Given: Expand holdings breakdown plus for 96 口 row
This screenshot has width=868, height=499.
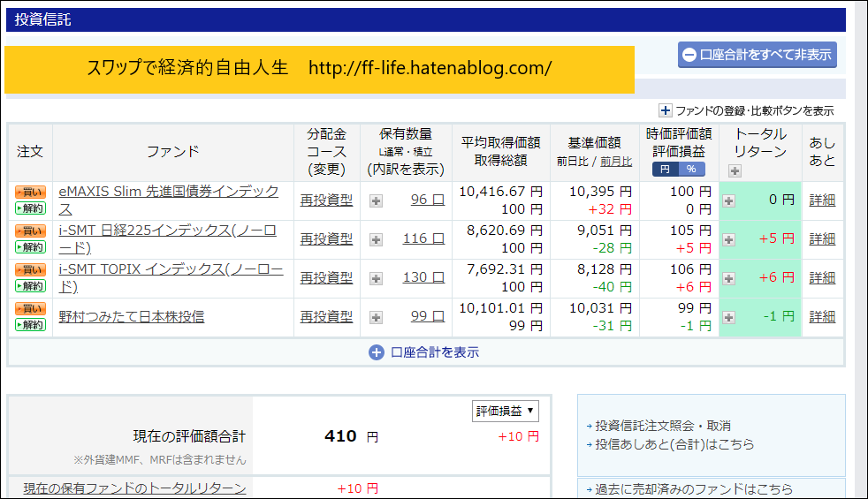Looking at the screenshot, I should tap(376, 200).
